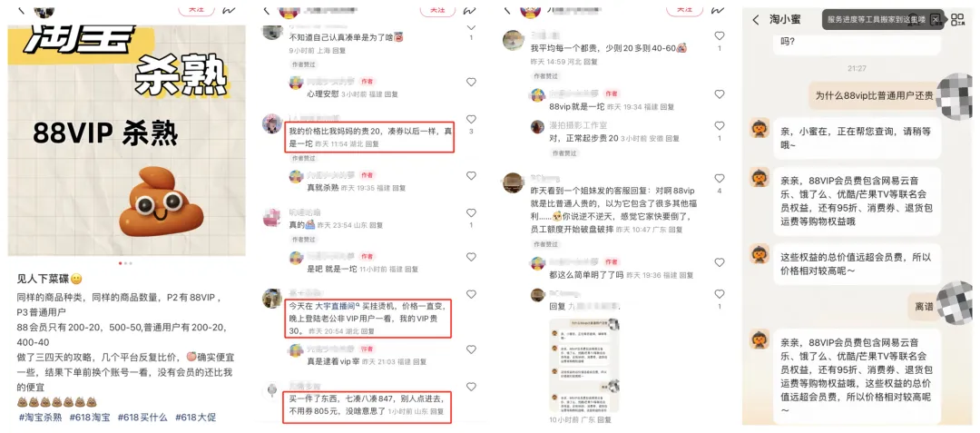Like 漫拍摄影工作室's comment

720,125
